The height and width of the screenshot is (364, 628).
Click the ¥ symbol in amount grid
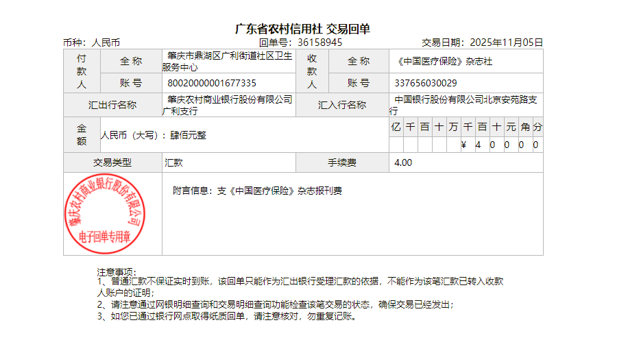pos(464,145)
